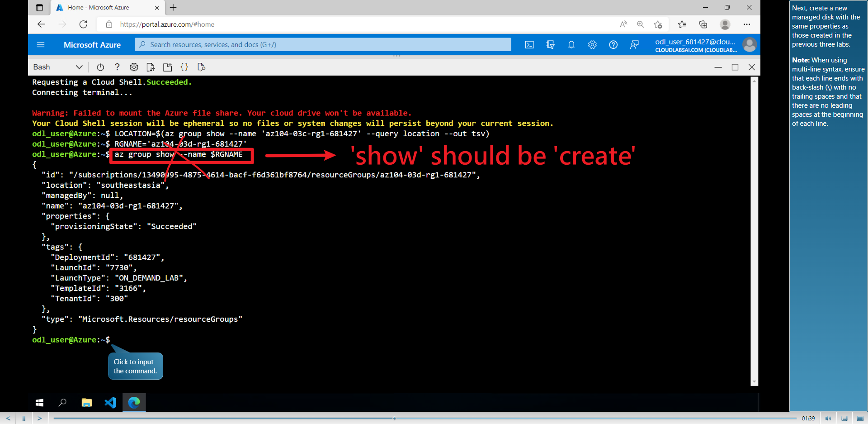
Task: Open Azure notifications bell
Action: point(571,44)
